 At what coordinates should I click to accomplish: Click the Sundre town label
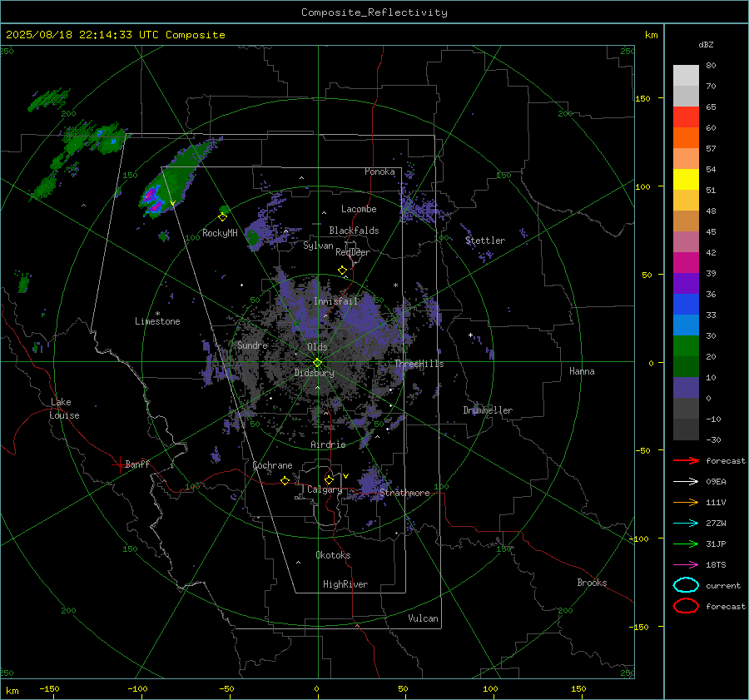coord(252,345)
